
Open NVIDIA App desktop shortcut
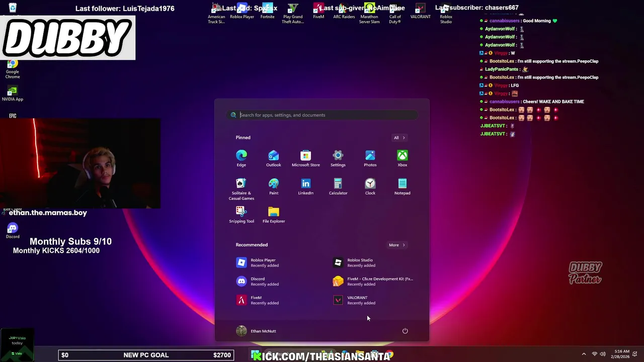click(x=13, y=94)
